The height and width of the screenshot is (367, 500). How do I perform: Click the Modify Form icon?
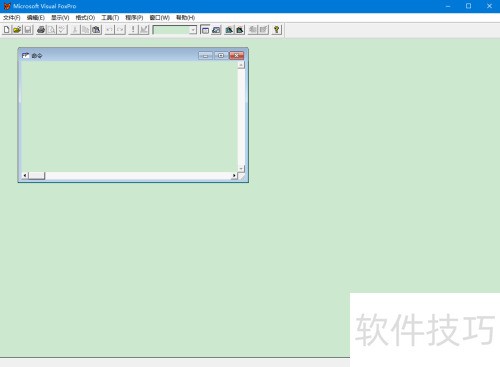(144, 30)
